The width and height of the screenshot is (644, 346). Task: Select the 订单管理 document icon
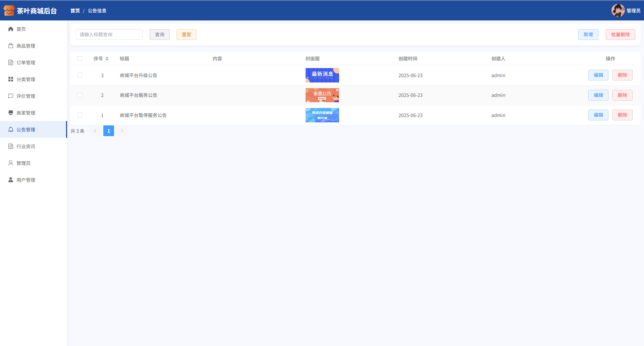pyautogui.click(x=11, y=63)
